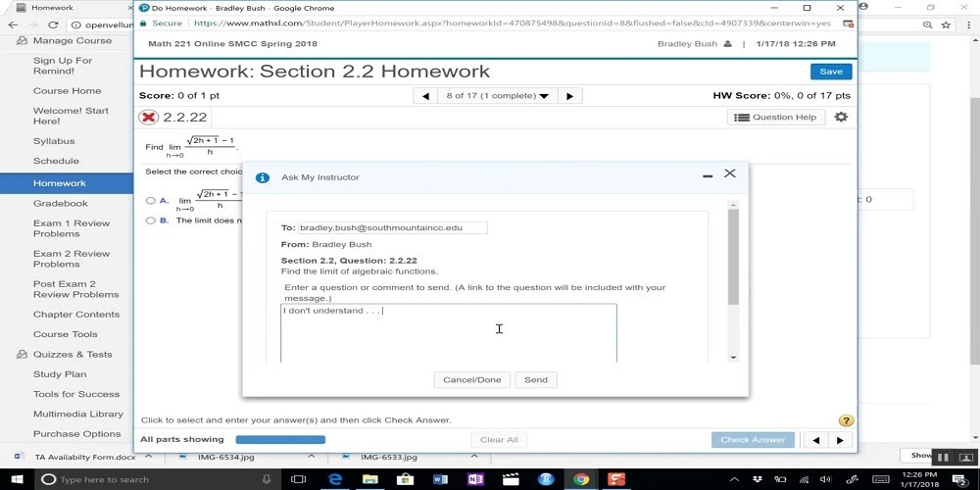Screen dimensions: 980x490
Task: Click in the message text area
Action: coord(448,338)
